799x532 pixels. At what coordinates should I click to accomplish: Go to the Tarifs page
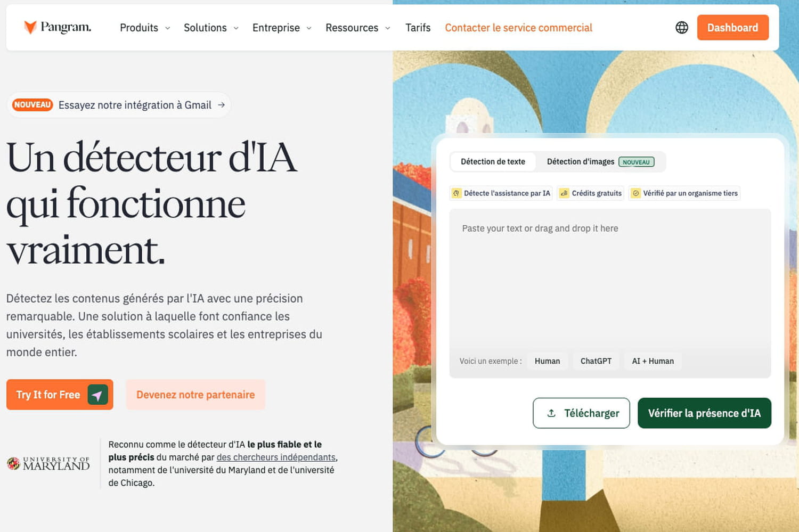[x=418, y=28]
